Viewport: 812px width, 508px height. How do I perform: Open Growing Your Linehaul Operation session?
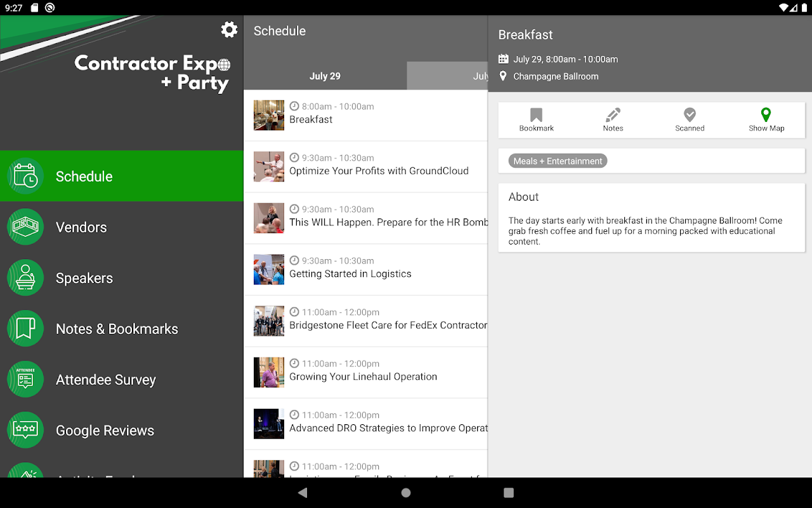[x=365, y=372]
